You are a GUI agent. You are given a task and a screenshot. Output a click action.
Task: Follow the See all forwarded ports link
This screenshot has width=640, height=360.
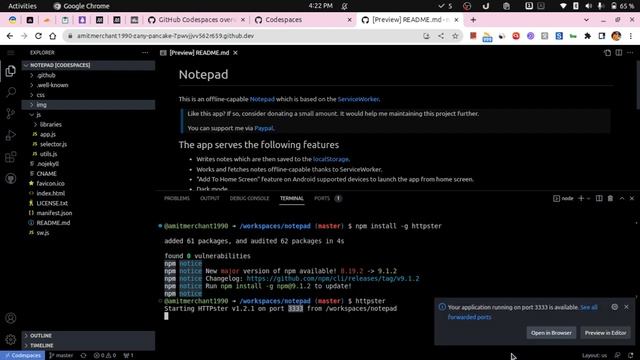pyautogui.click(x=589, y=307)
